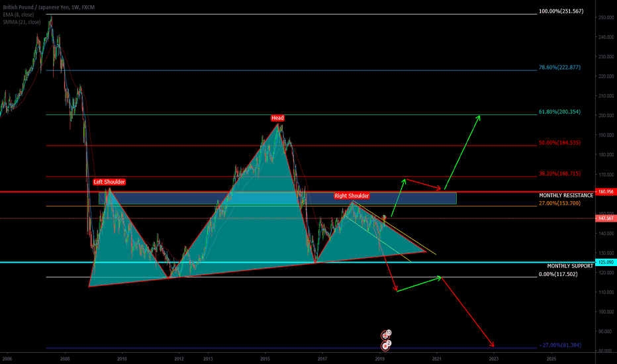Open the Japan flag economic event marker
Screen dimensions: 617x364
tap(385, 346)
